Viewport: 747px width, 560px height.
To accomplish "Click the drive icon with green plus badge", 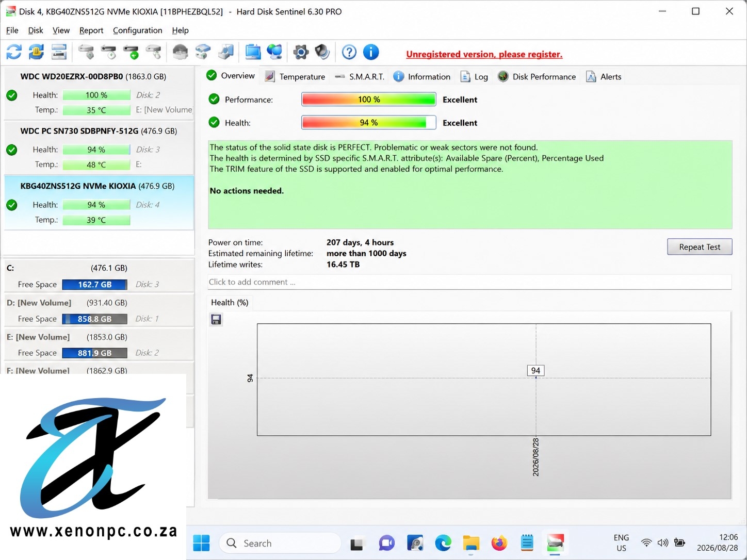I will 132,52.
